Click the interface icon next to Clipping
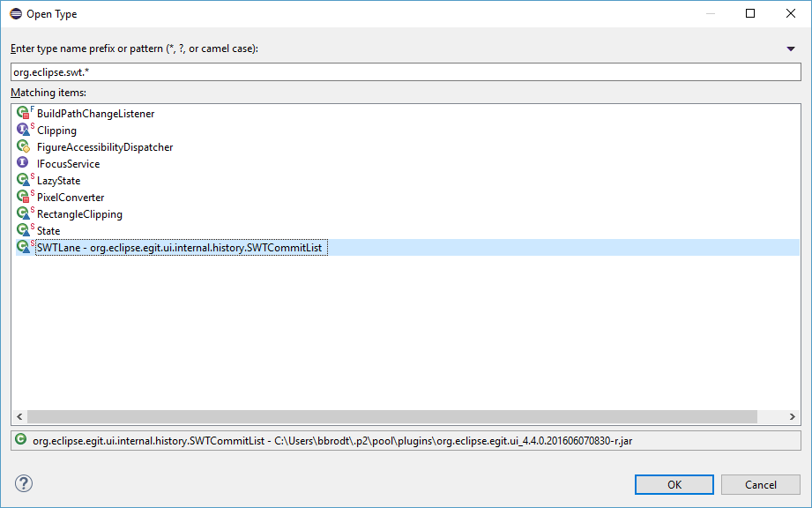The width and height of the screenshot is (812, 508). coord(22,130)
